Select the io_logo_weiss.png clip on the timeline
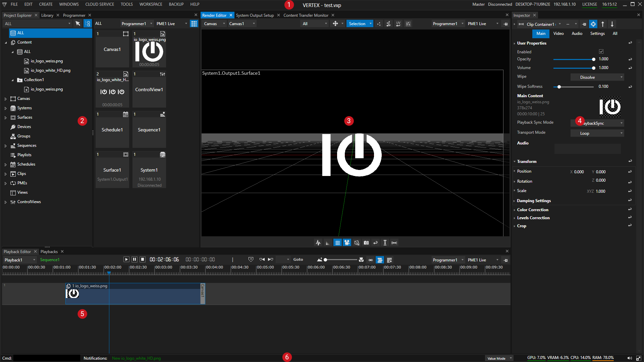Viewport: 644px width, 362px height. tap(135, 294)
